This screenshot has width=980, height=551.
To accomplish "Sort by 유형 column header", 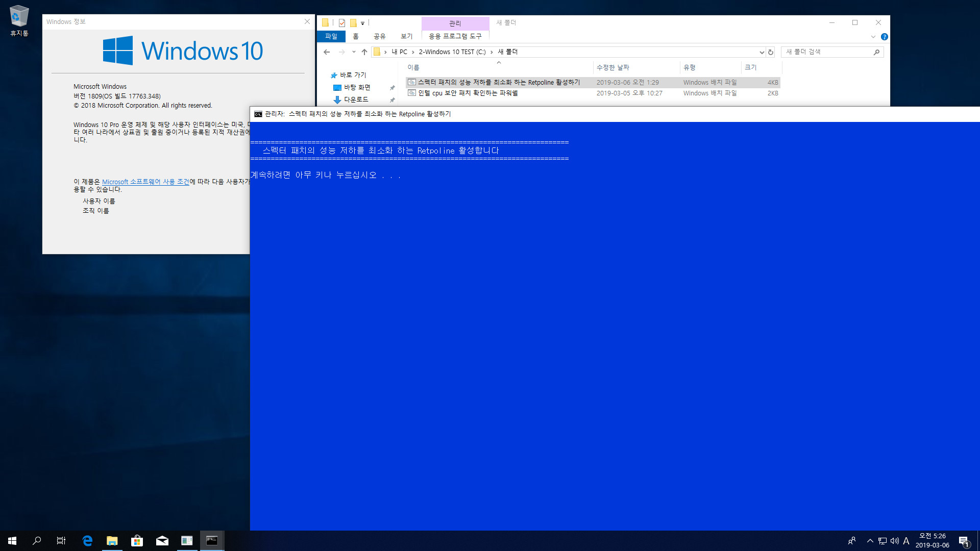I will point(710,67).
